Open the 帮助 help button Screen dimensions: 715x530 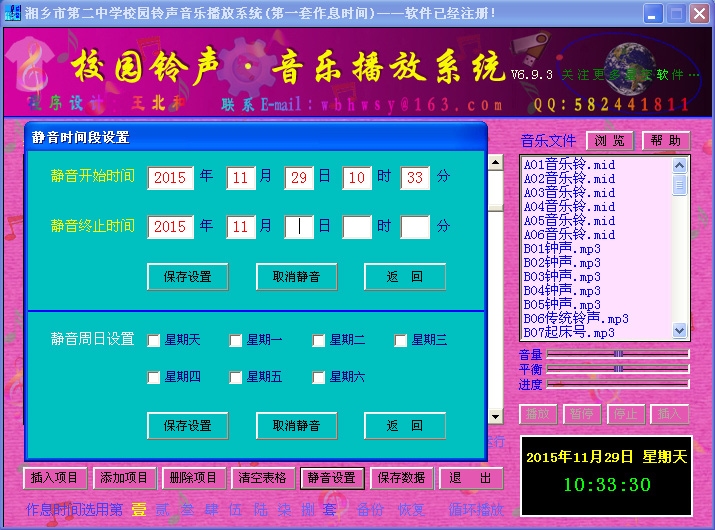(666, 140)
